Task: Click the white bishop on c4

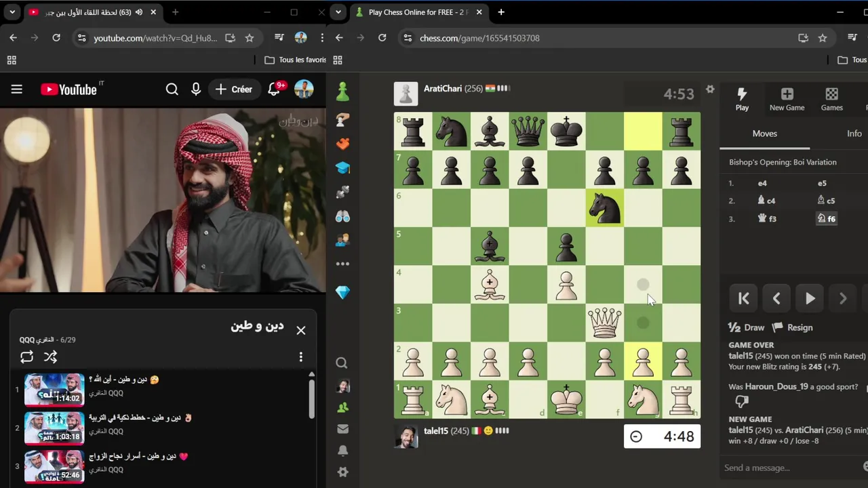Action: point(490,285)
